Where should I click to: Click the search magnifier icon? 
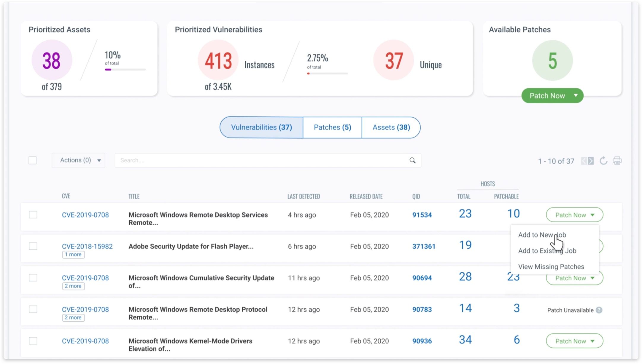(412, 160)
